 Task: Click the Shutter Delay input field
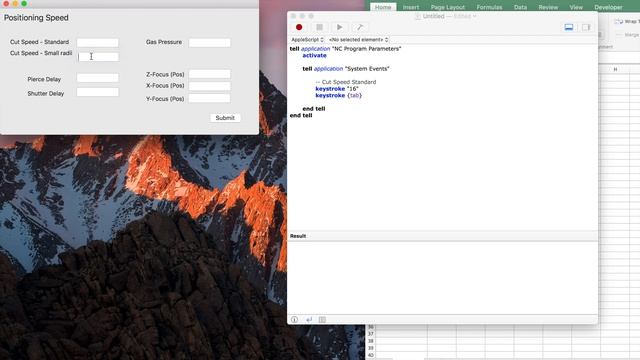click(98, 92)
